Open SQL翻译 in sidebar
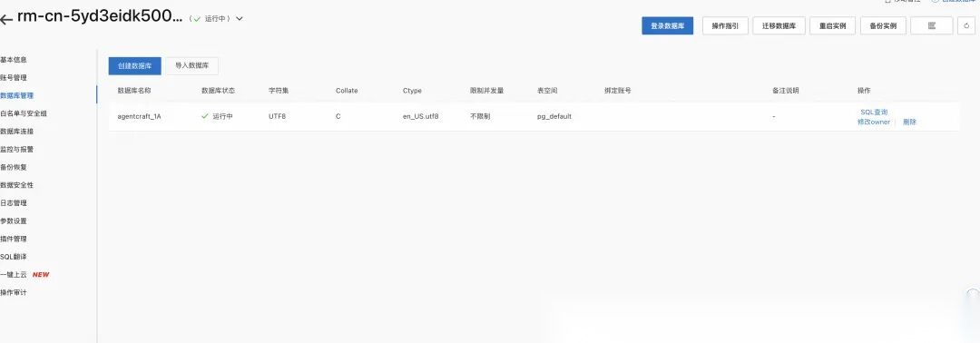The image size is (980, 343). 13,257
